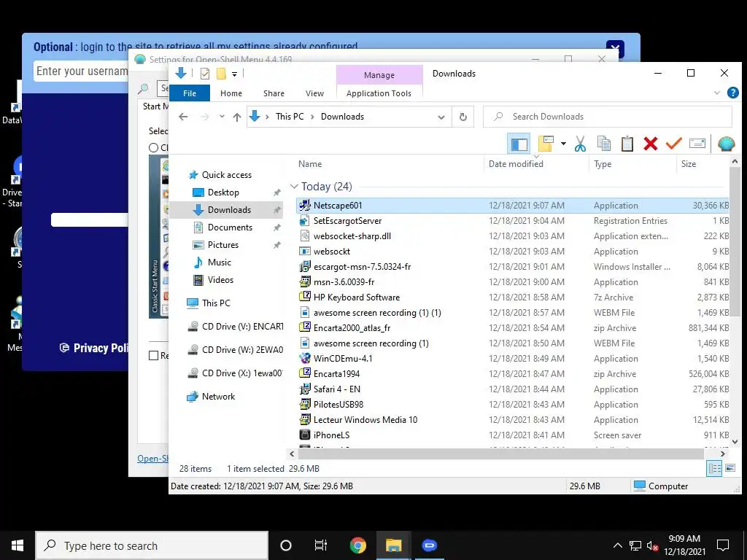Switch to large thumbnails view icon
The image size is (747, 560).
[729, 468]
